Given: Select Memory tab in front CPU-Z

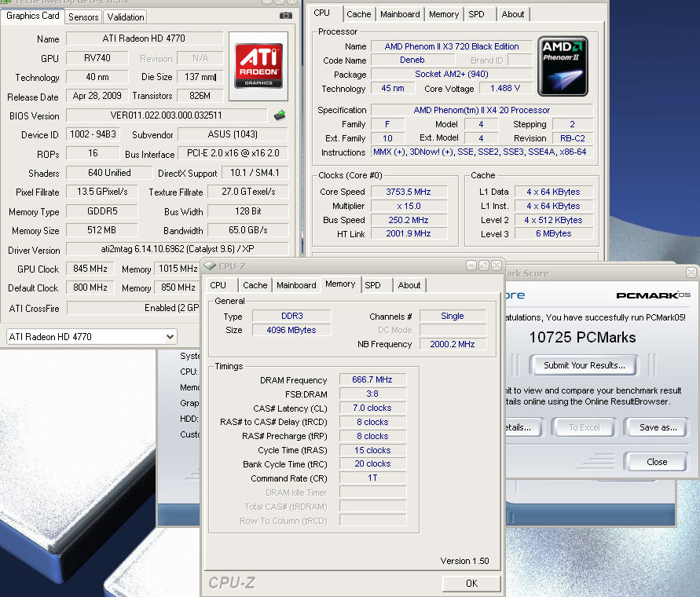Looking at the screenshot, I should point(340,284).
